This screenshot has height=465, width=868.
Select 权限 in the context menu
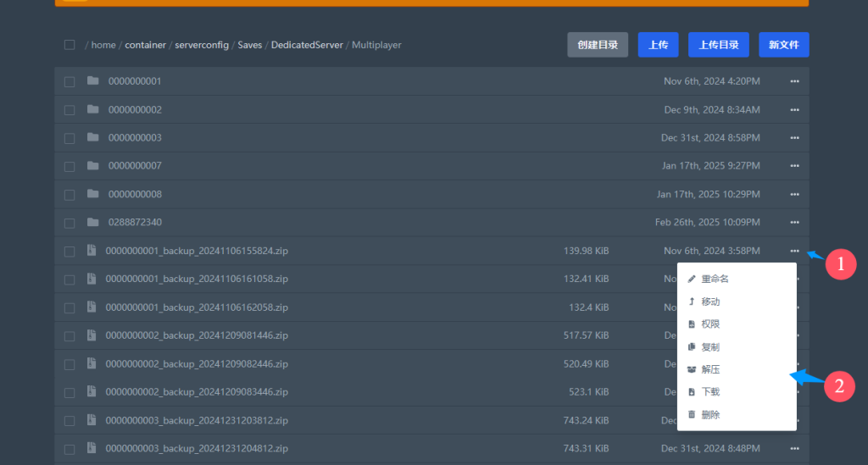pyautogui.click(x=710, y=324)
